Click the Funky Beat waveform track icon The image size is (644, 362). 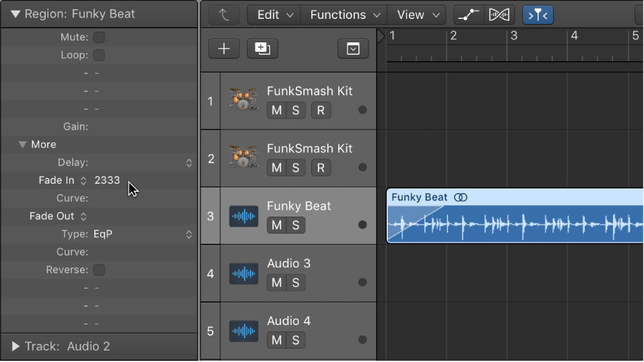coord(243,216)
